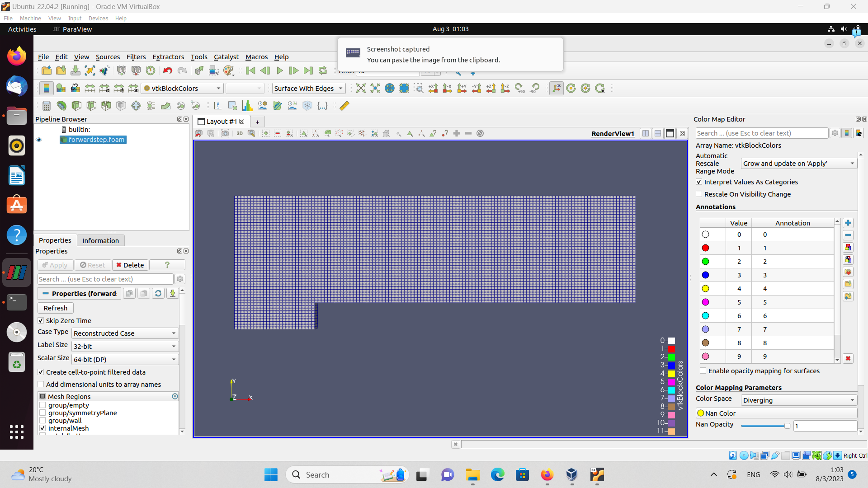Toggle the color legend visibility icon
868x488 pixels.
(x=46, y=89)
